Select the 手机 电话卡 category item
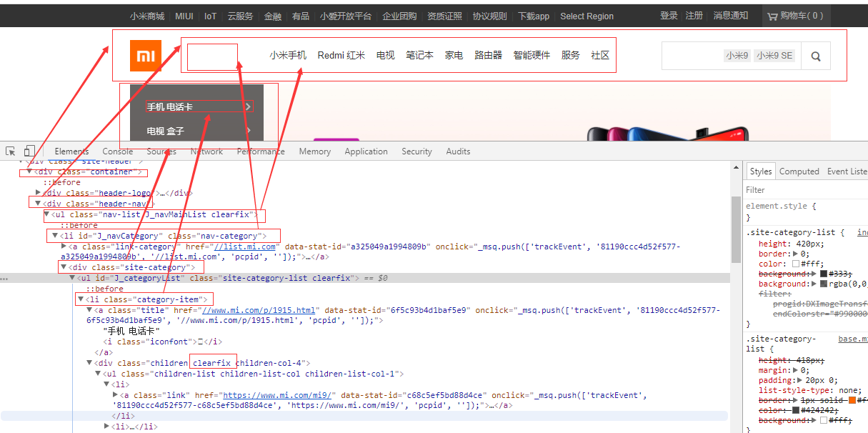Viewport: 868px width, 433px height. (x=199, y=106)
